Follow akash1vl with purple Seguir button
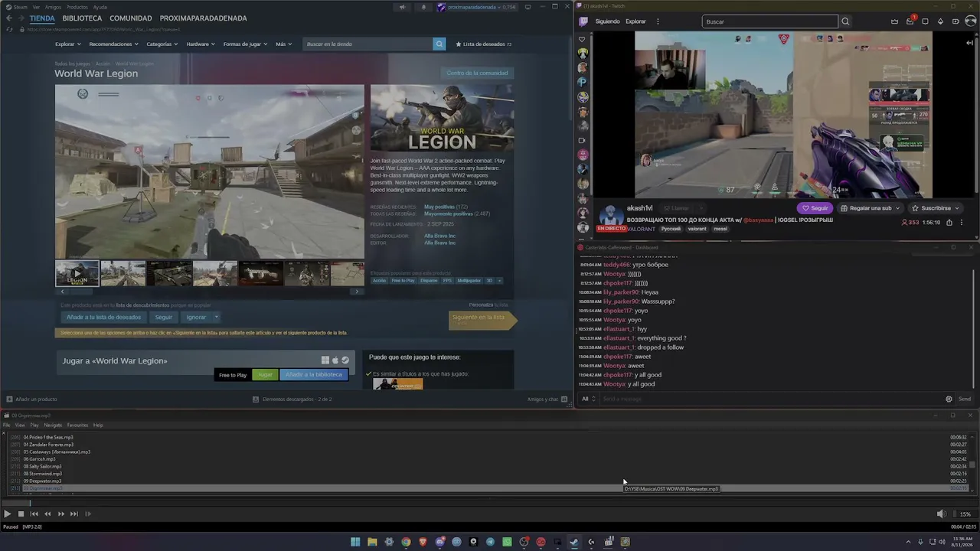The height and width of the screenshot is (551, 980). click(815, 208)
